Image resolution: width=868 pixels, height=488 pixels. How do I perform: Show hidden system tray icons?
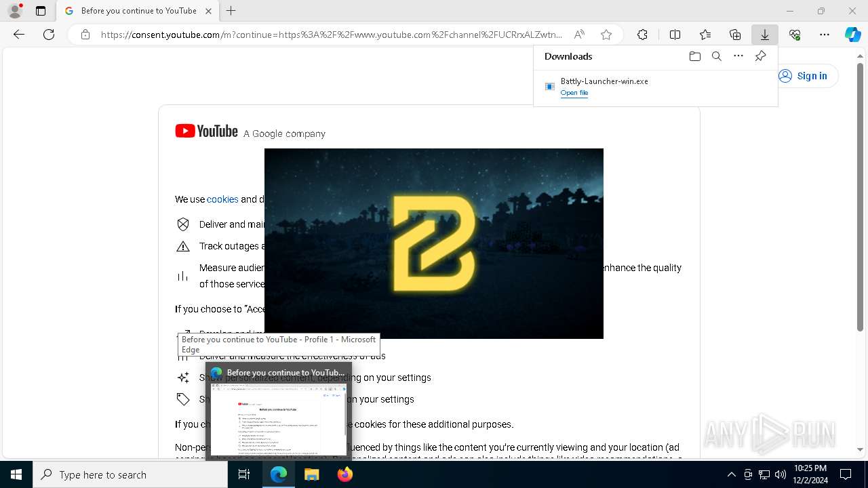click(731, 474)
